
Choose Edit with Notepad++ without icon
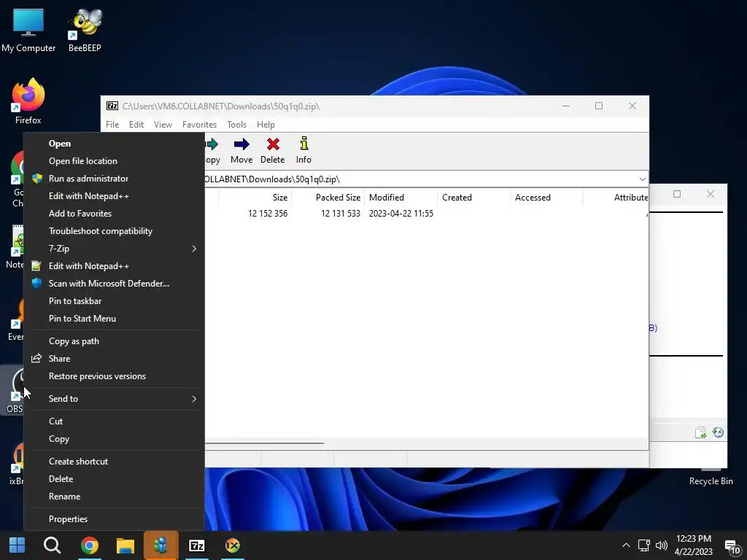(x=115, y=196)
